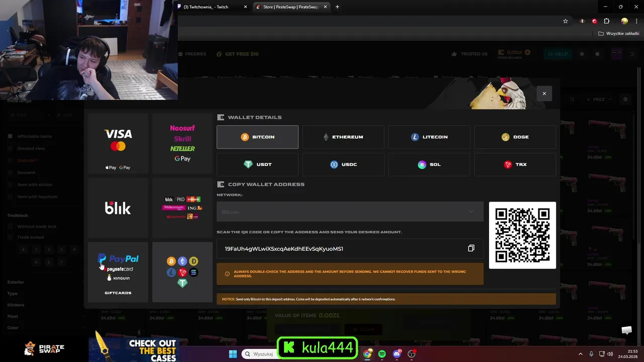Click the wallet address text field

350,248
